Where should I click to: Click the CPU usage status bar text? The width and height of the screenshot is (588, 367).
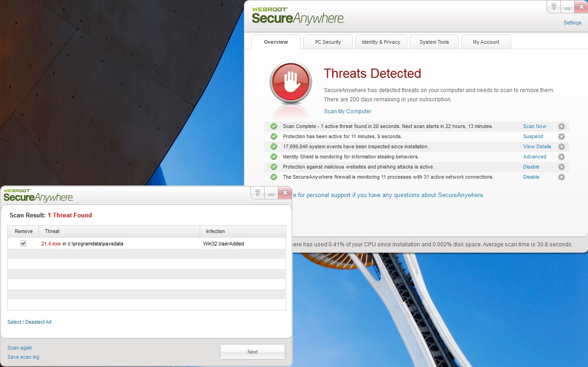coord(432,245)
